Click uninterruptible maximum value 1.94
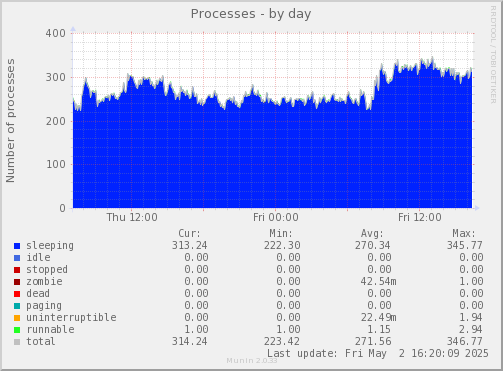 (471, 317)
